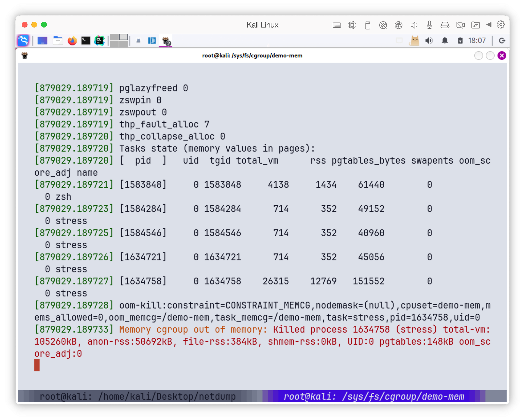Viewport: 525px width, 420px height.
Task: Click the 'pglazyfreed 0' line
Action: (x=154, y=88)
